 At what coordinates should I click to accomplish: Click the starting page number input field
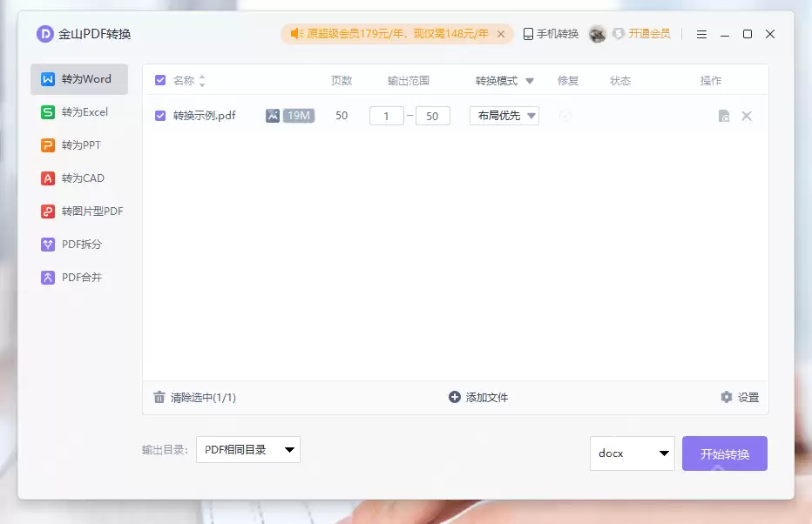(386, 115)
